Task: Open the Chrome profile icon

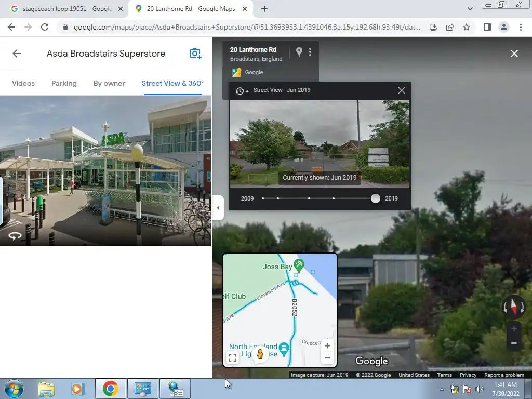Action: tap(504, 27)
